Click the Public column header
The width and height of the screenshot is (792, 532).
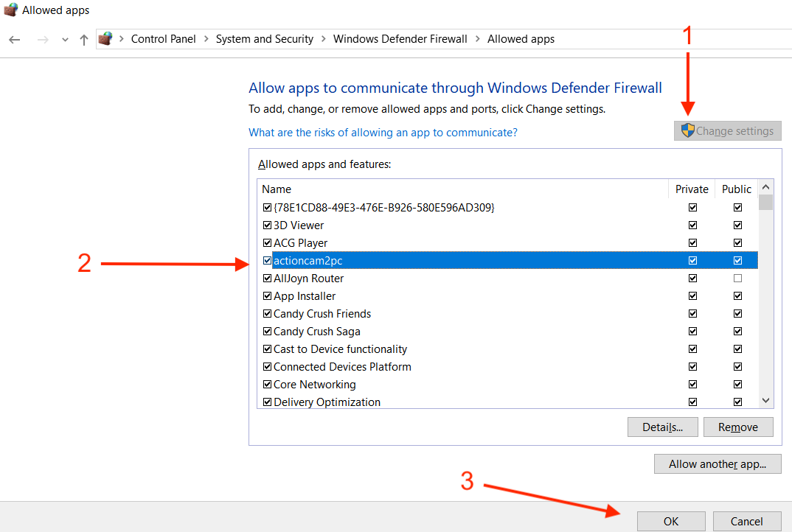coord(737,189)
